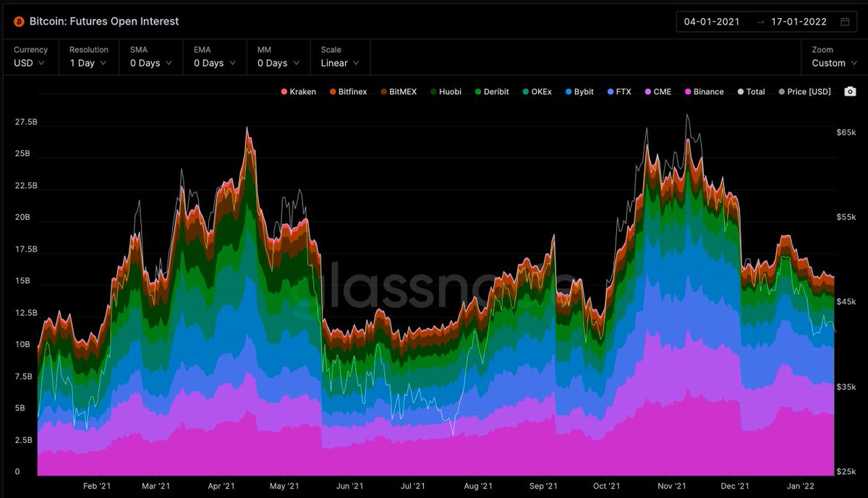Viewport: 868px width, 498px height.
Task: Click the $35k price axis label
Action: click(846, 387)
